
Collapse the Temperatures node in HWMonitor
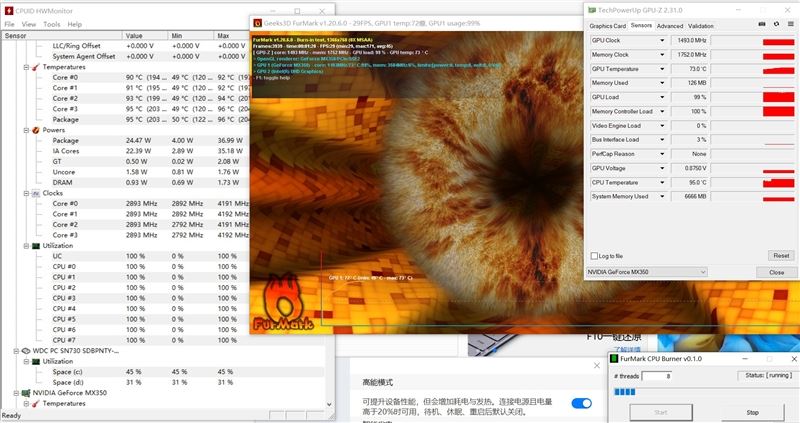point(26,67)
